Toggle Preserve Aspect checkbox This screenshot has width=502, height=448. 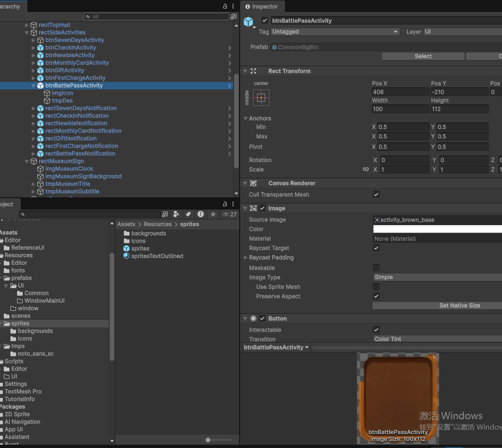click(x=376, y=296)
